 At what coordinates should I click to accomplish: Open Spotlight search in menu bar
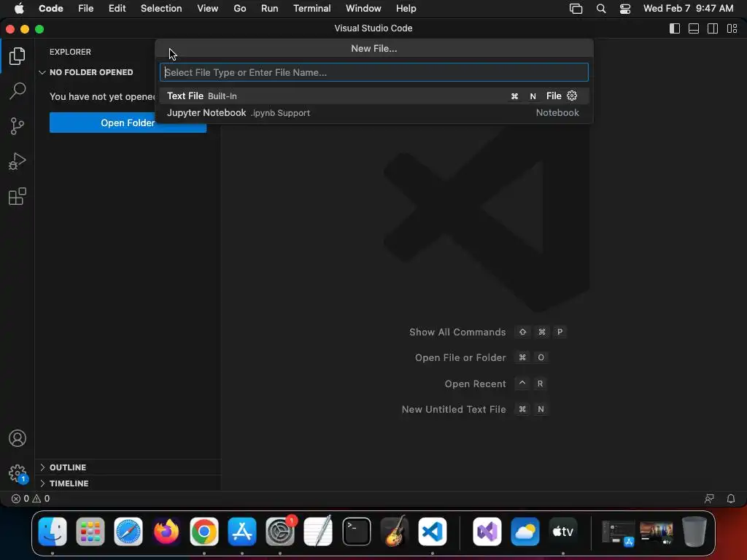[x=601, y=9]
